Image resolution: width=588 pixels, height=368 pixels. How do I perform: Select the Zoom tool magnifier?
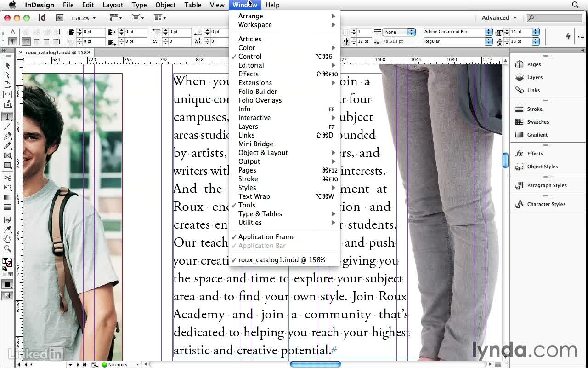point(7,249)
